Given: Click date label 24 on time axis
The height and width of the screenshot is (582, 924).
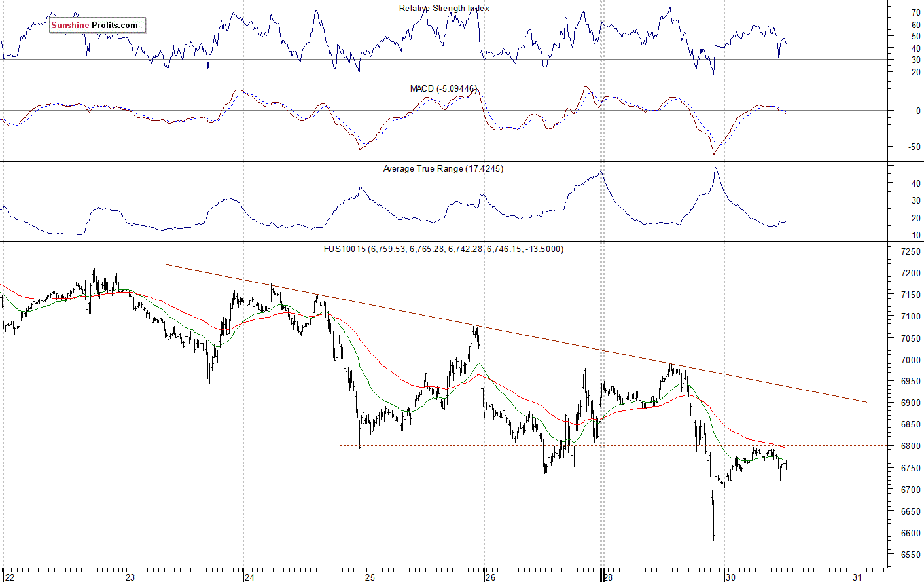Looking at the screenshot, I should (x=249, y=577).
